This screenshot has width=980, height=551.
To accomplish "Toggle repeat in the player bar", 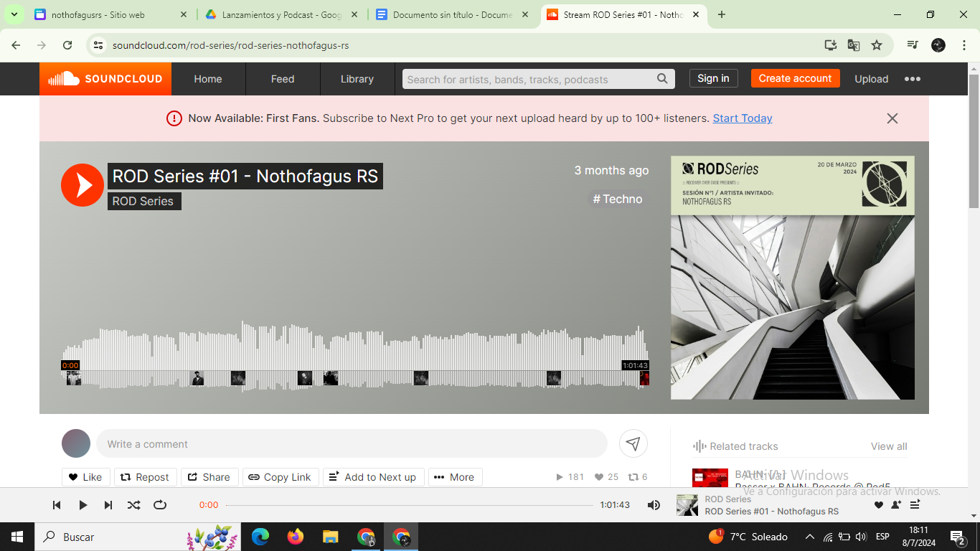I will click(x=160, y=505).
